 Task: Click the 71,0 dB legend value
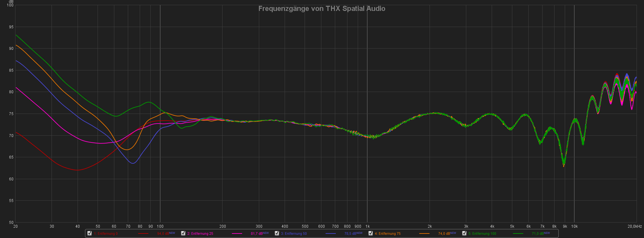pyautogui.click(x=538, y=233)
